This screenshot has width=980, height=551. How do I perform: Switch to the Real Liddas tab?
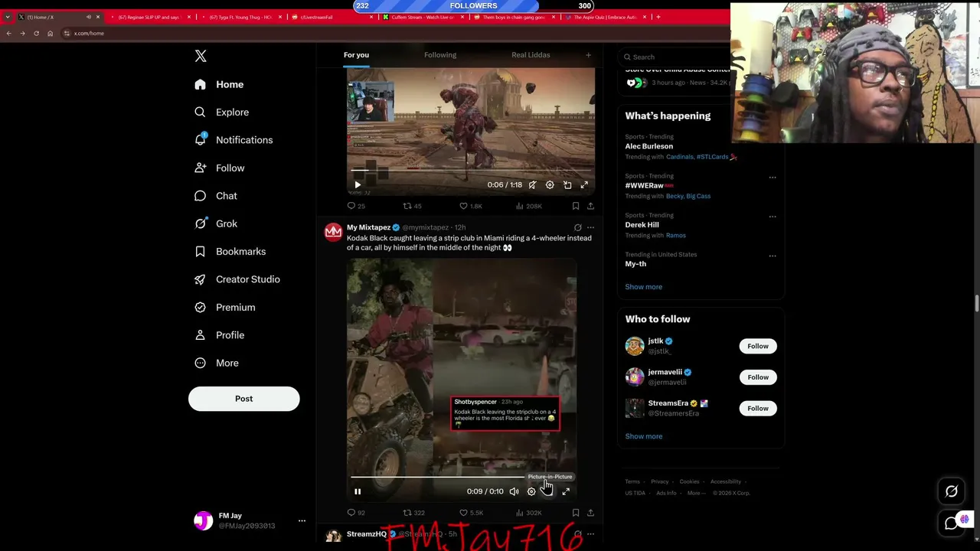point(531,55)
